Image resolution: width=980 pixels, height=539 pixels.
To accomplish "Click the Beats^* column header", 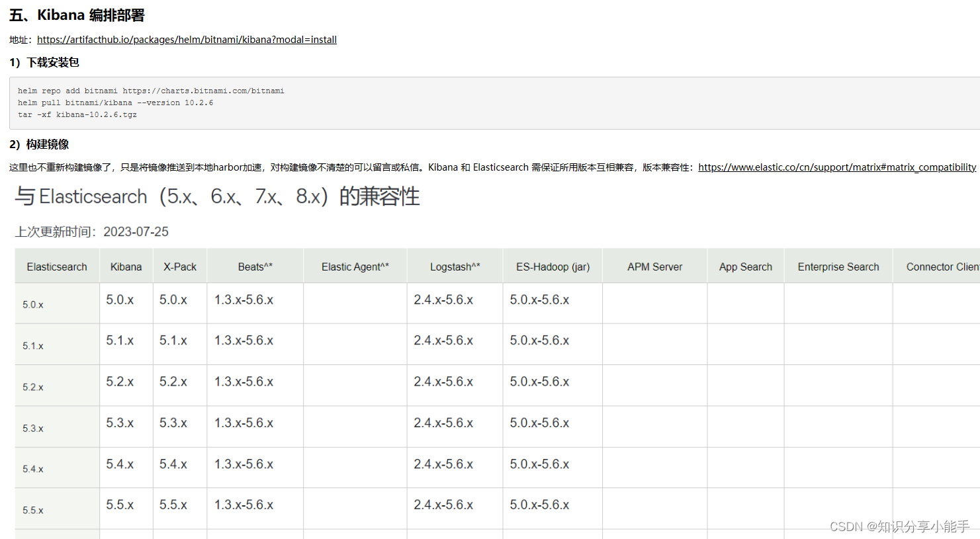I will click(x=255, y=267).
